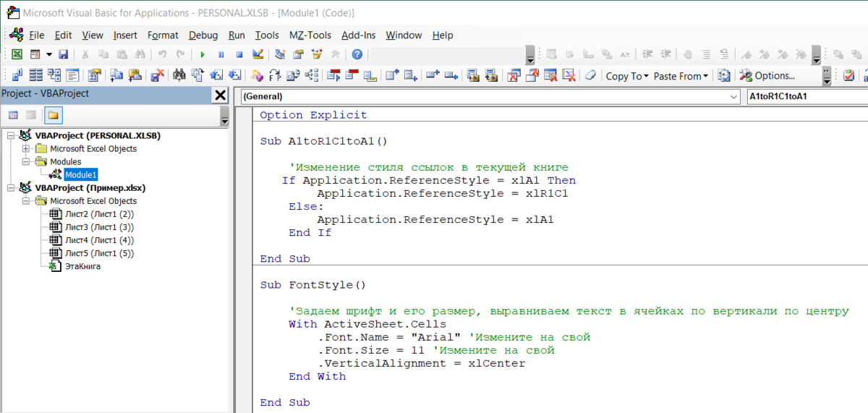Open VBA Help question mark icon

coord(357,54)
